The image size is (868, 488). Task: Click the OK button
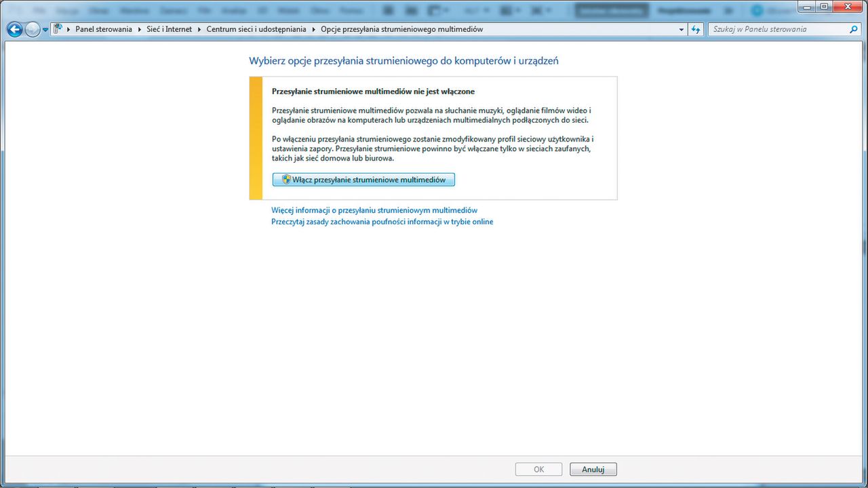(539, 469)
